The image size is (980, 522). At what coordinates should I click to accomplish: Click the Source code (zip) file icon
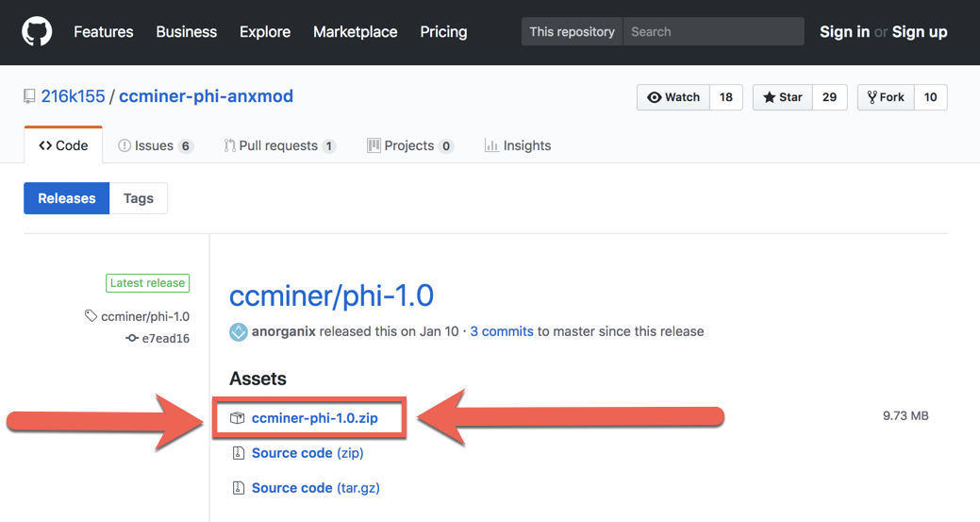[x=238, y=452]
